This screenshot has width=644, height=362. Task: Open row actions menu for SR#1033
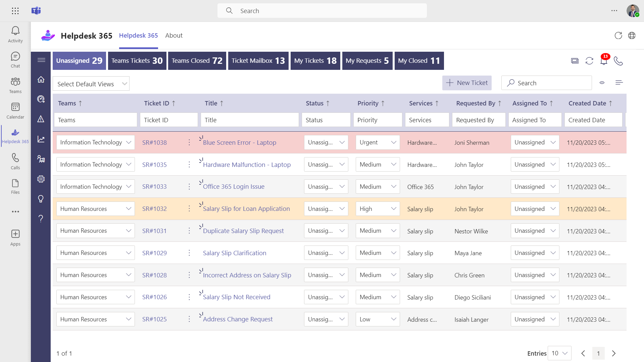pyautogui.click(x=189, y=187)
